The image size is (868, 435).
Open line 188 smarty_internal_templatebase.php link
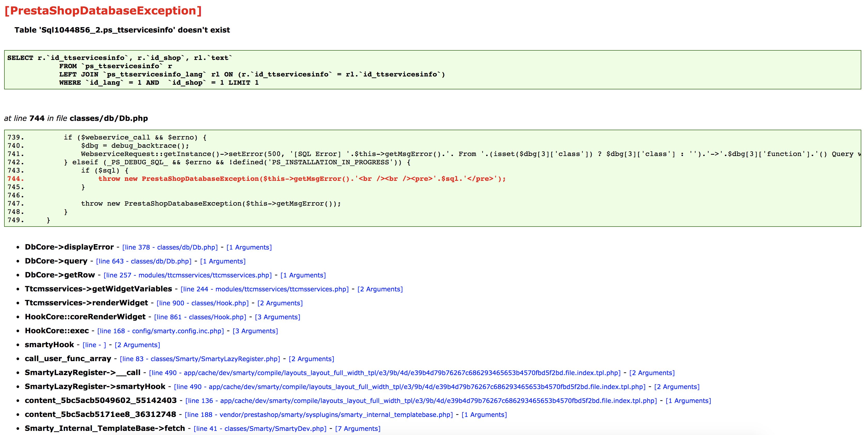pyautogui.click(x=319, y=415)
